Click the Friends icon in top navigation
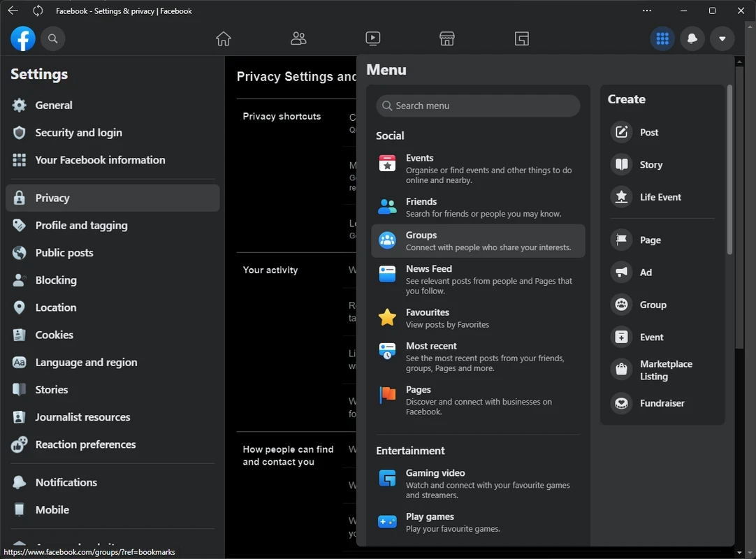This screenshot has height=559, width=756. click(298, 38)
